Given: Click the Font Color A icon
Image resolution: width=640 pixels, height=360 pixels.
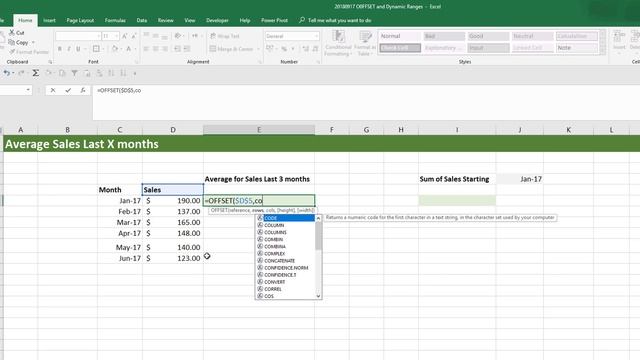Looking at the screenshot, I should (x=129, y=49).
